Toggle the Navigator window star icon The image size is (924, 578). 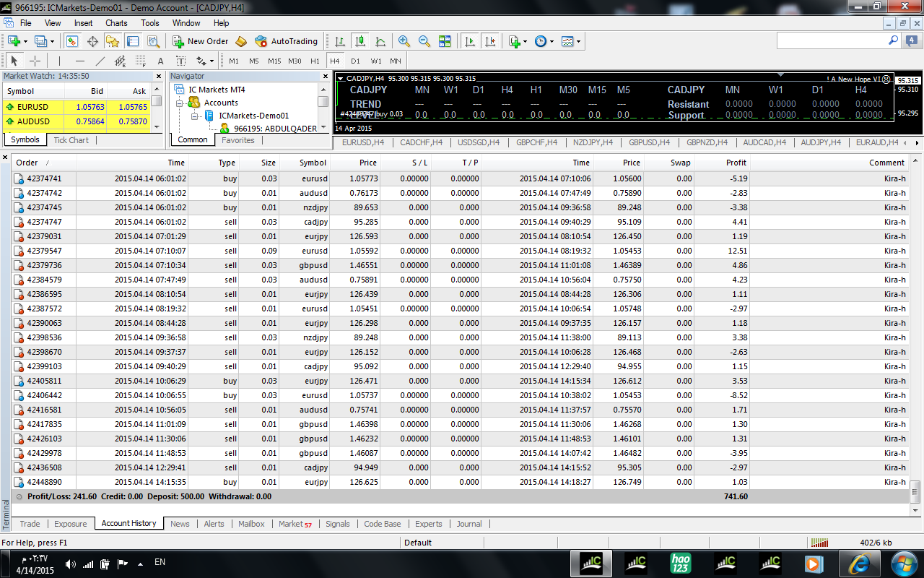113,41
